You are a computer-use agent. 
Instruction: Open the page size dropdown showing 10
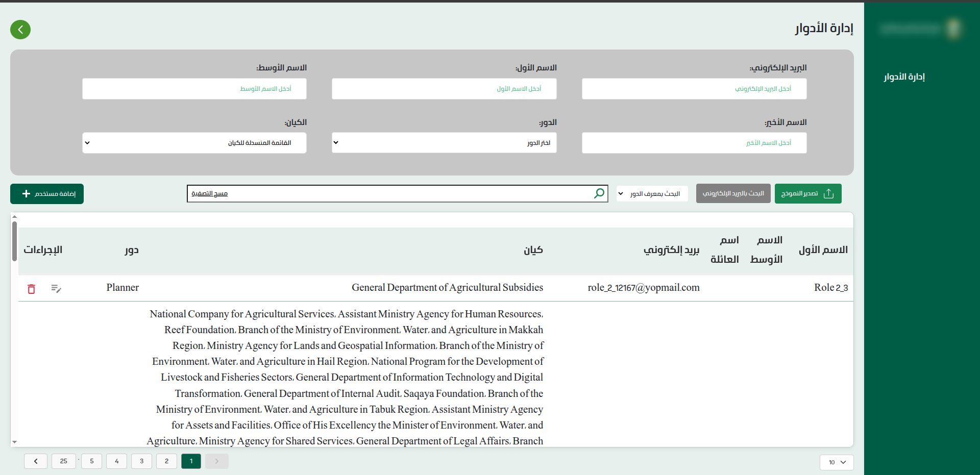point(837,462)
